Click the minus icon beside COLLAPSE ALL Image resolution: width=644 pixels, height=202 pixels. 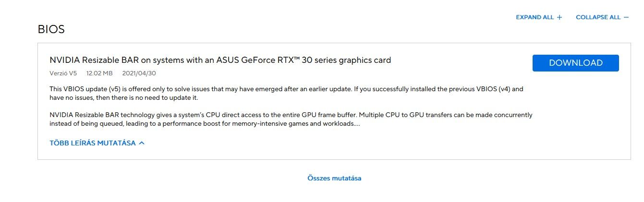(x=626, y=17)
